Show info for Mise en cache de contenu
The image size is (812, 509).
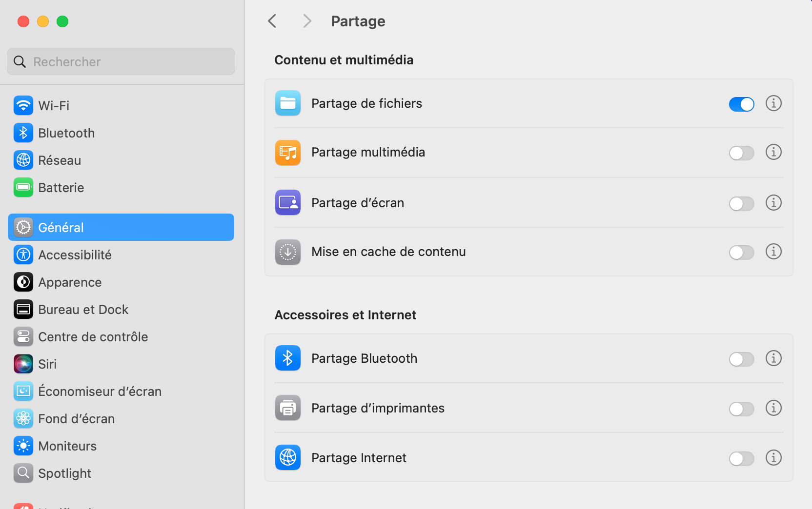tap(773, 252)
